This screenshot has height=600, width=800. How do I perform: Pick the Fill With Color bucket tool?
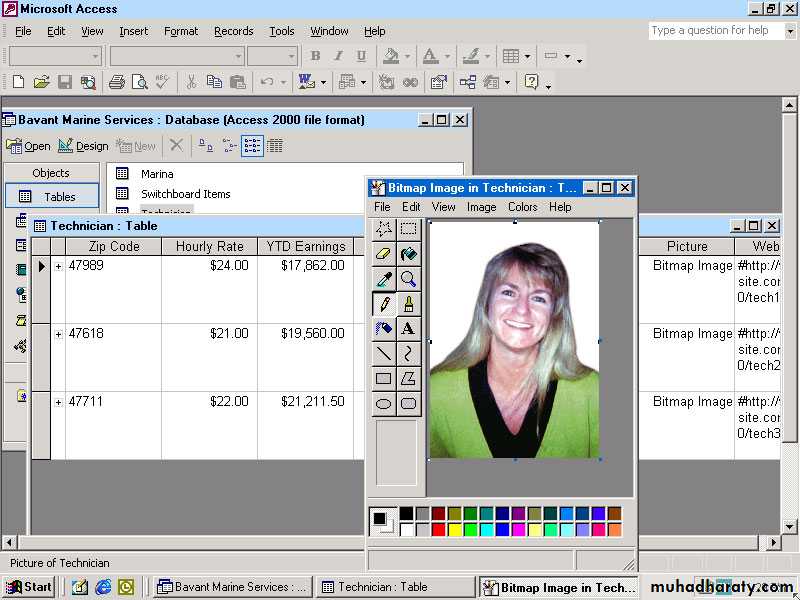point(408,254)
